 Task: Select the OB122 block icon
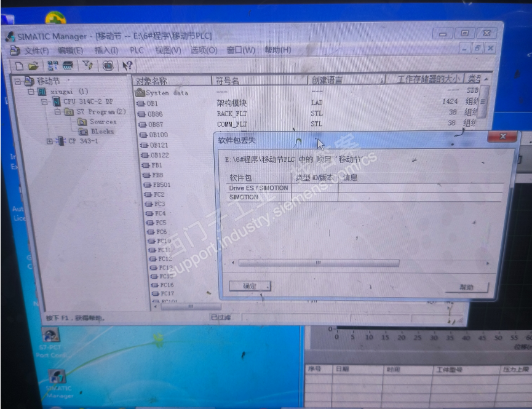click(146, 156)
